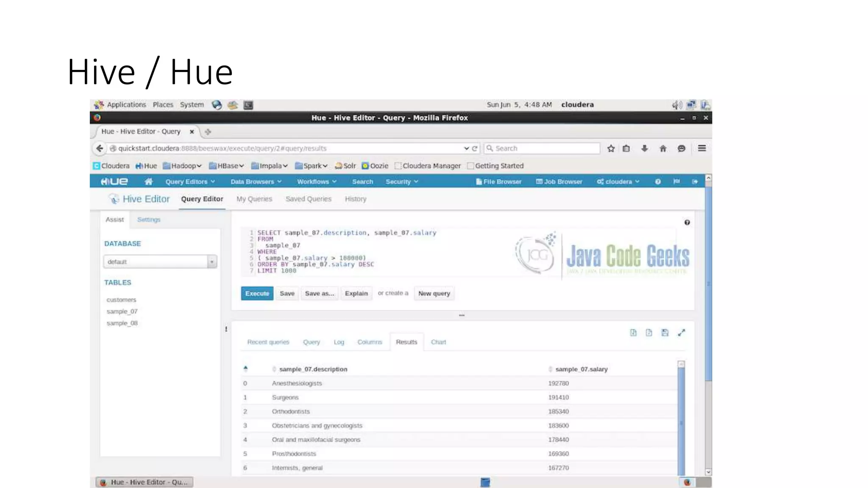Viewport: 868px width, 488px height.
Task: Click the query editor help icon
Action: 687,222
